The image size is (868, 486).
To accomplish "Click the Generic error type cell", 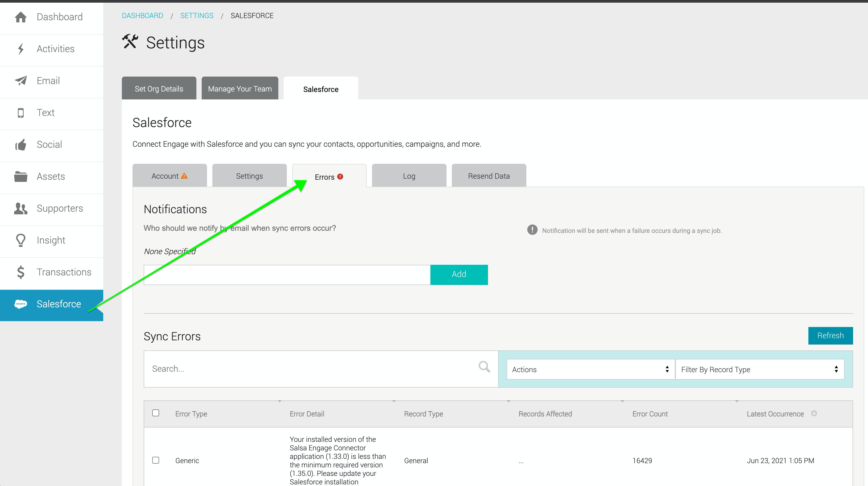I will pyautogui.click(x=187, y=460).
